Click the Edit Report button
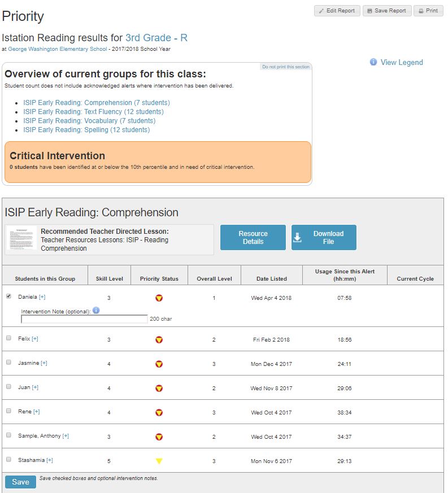This screenshot has height=493, width=448. click(337, 11)
